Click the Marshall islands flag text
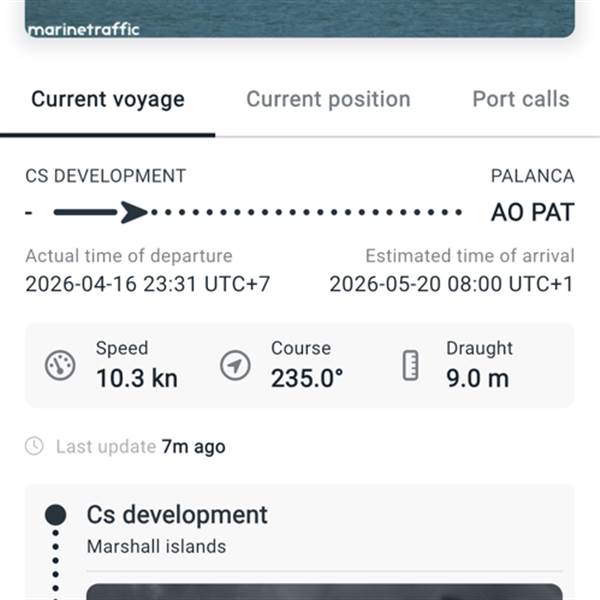Screen dimensions: 600x600 click(156, 547)
